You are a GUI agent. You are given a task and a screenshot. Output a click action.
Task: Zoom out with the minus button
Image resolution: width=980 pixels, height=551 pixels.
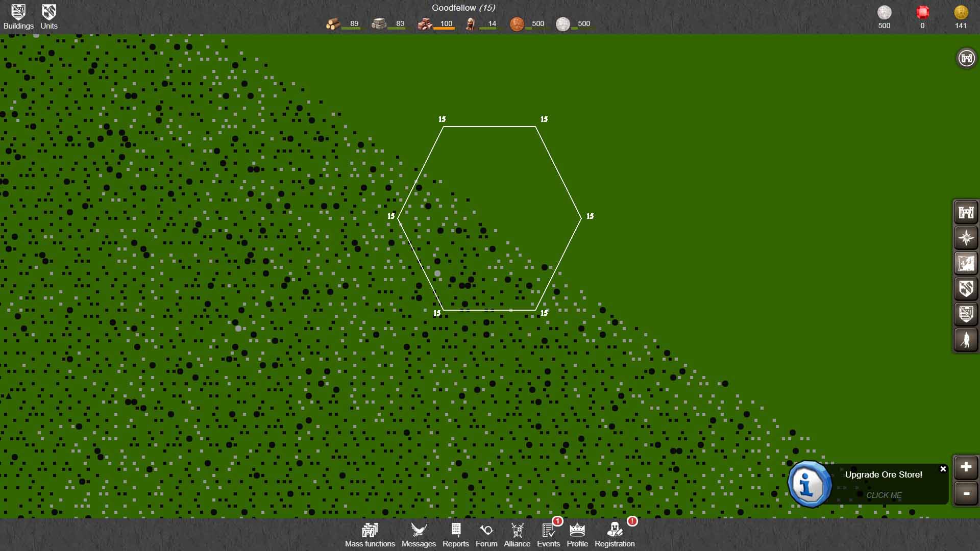(966, 493)
